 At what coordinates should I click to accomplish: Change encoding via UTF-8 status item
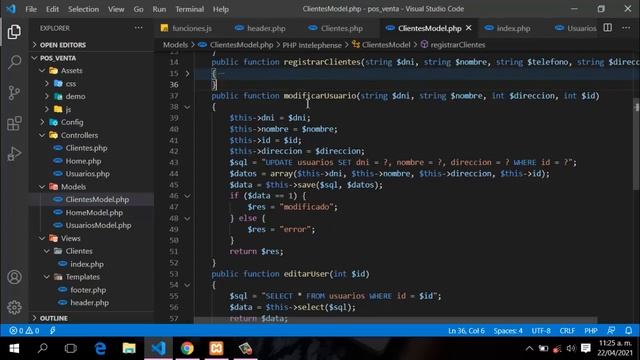(x=541, y=331)
